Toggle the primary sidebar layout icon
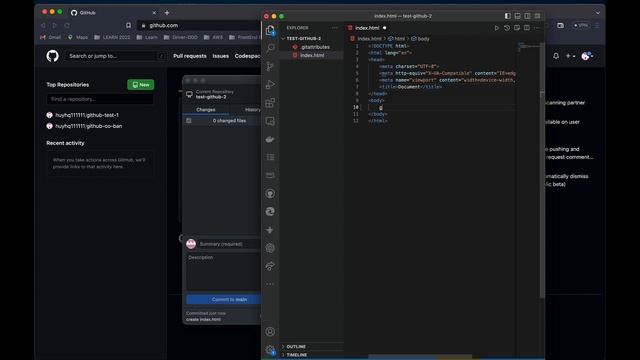This screenshot has width=640, height=360. [507, 16]
